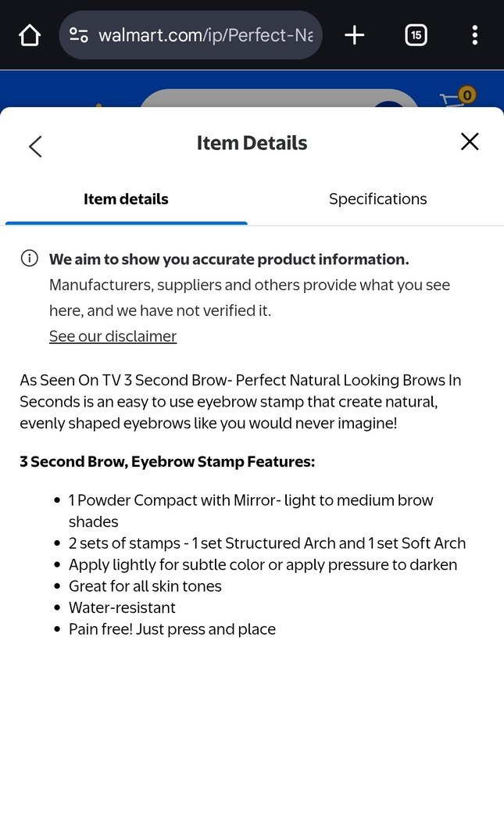Tap the browser home icon
This screenshot has height=831, width=504.
click(x=29, y=35)
